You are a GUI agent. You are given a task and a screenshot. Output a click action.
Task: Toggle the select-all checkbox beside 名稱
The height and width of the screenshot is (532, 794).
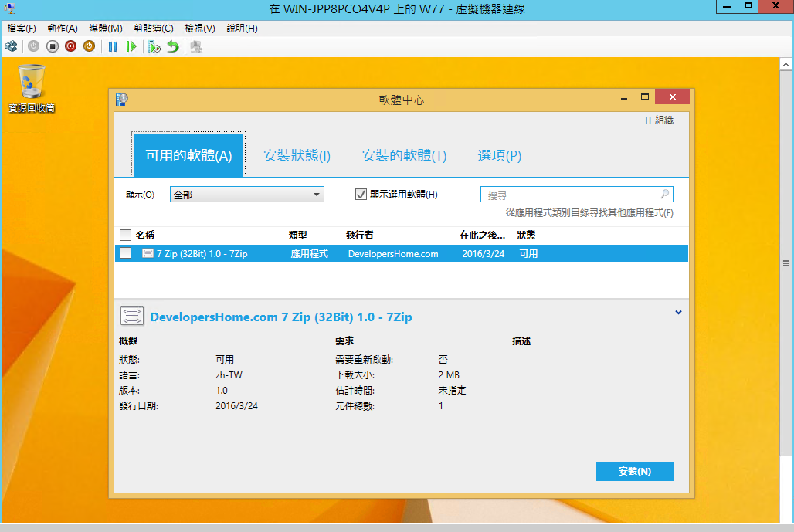tap(126, 235)
